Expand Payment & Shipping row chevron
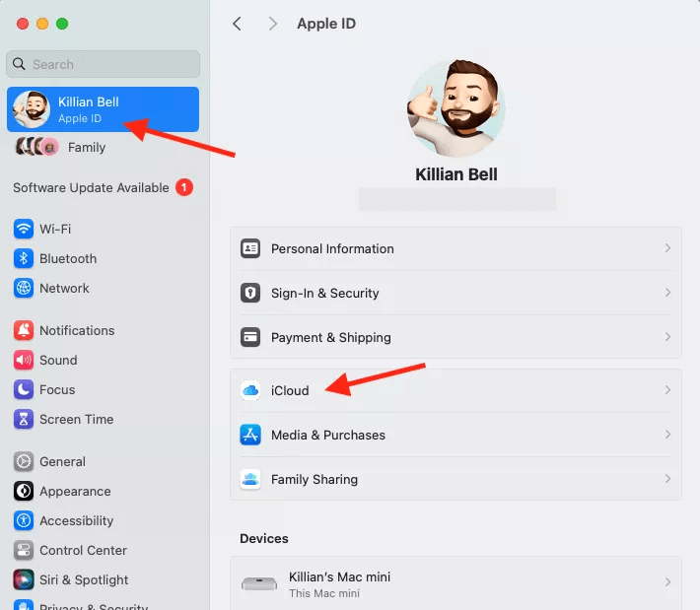This screenshot has height=610, width=700. [x=667, y=337]
